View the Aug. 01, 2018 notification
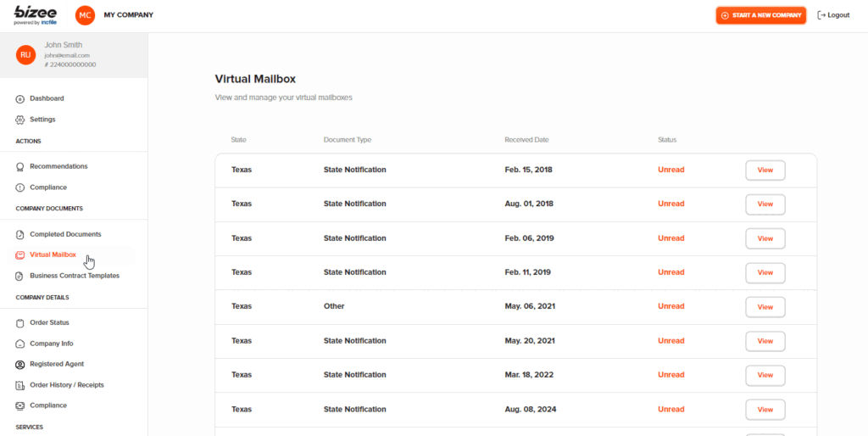The height and width of the screenshot is (436, 868). [765, 204]
